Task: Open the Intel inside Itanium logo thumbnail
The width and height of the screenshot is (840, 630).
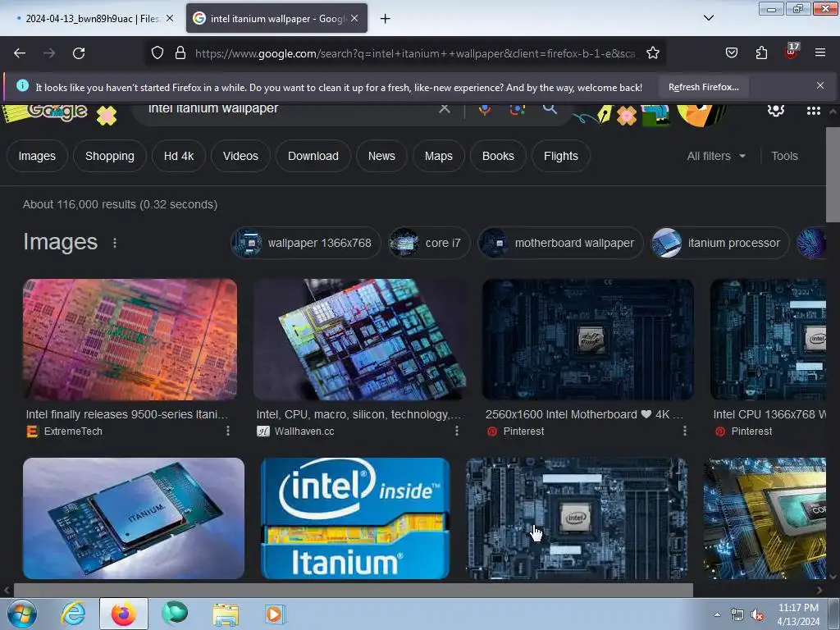Action: point(355,518)
